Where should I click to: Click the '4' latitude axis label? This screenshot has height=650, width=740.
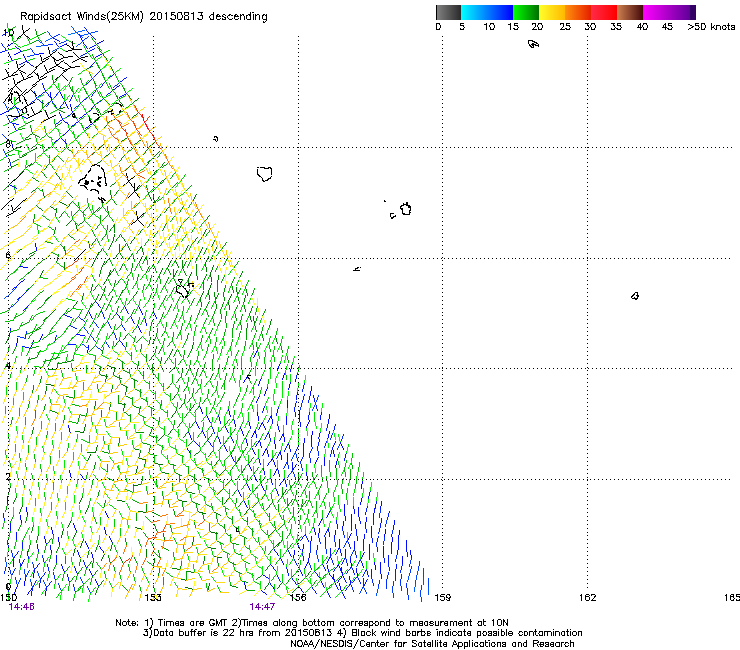point(8,365)
